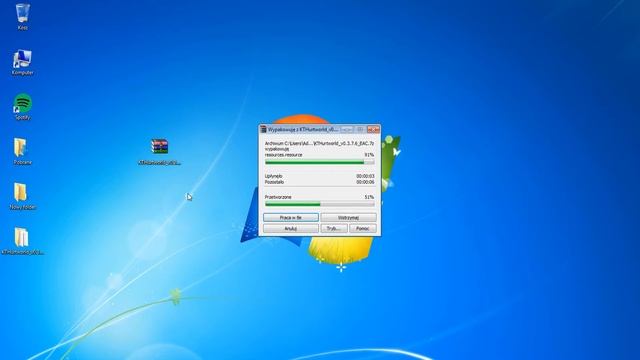Launch the Spotify desktop shortcut

click(22, 107)
